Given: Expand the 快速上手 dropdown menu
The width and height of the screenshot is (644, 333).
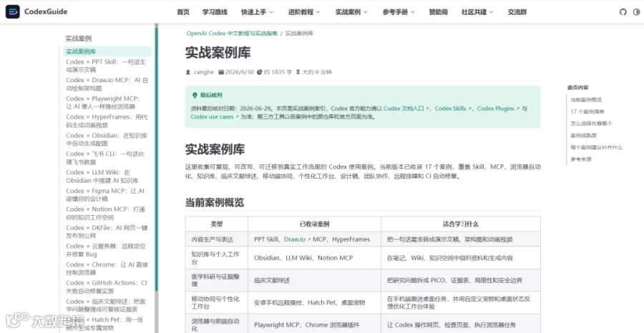Looking at the screenshot, I should (x=257, y=12).
